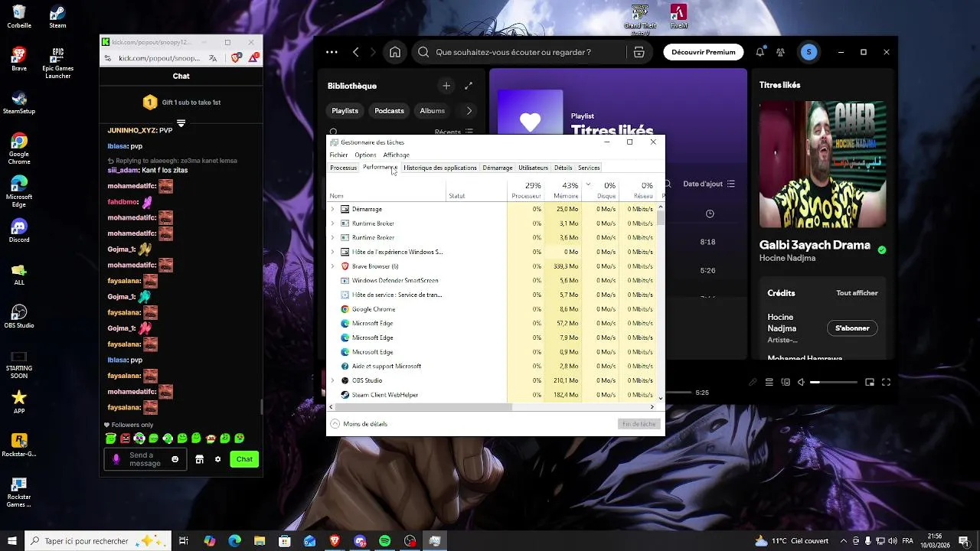The image size is (980, 551).
Task: Click S'abonner button for Hocine Nadjma
Action: tap(852, 328)
